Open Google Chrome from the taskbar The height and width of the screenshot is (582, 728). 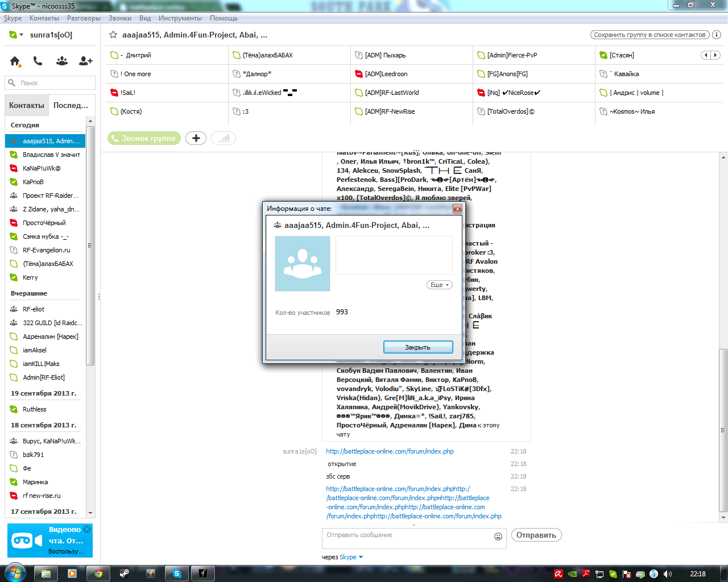pyautogui.click(x=98, y=573)
